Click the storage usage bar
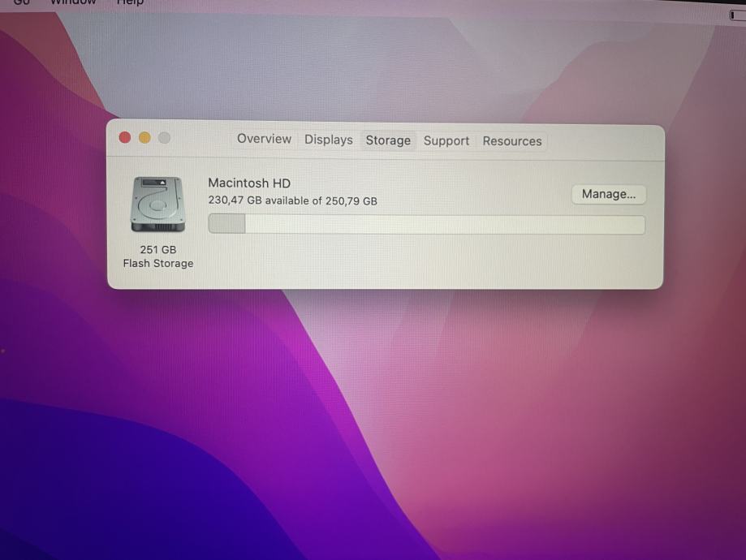This screenshot has width=746, height=560. coord(427,224)
